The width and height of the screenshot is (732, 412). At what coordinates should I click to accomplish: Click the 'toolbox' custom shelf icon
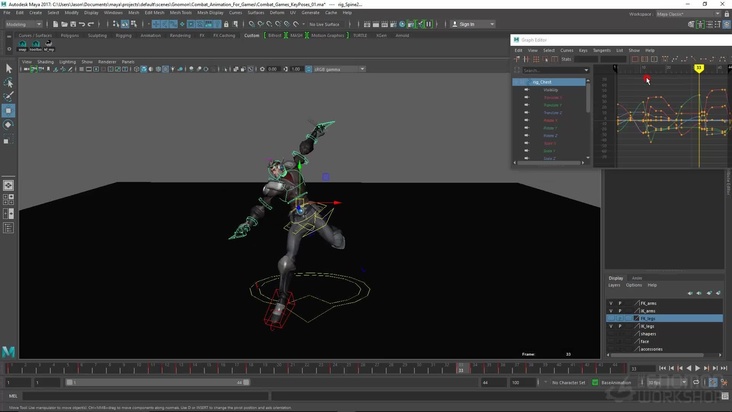(35, 45)
